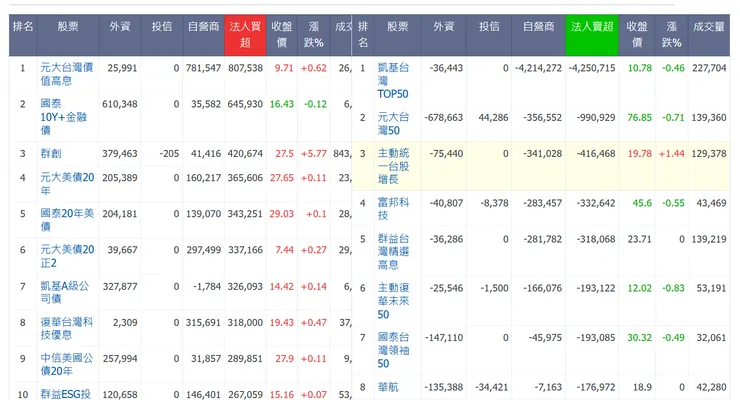This screenshot has height=400, width=740.
Task: Open the 元大美債20年 stock link
Action: pos(68,185)
